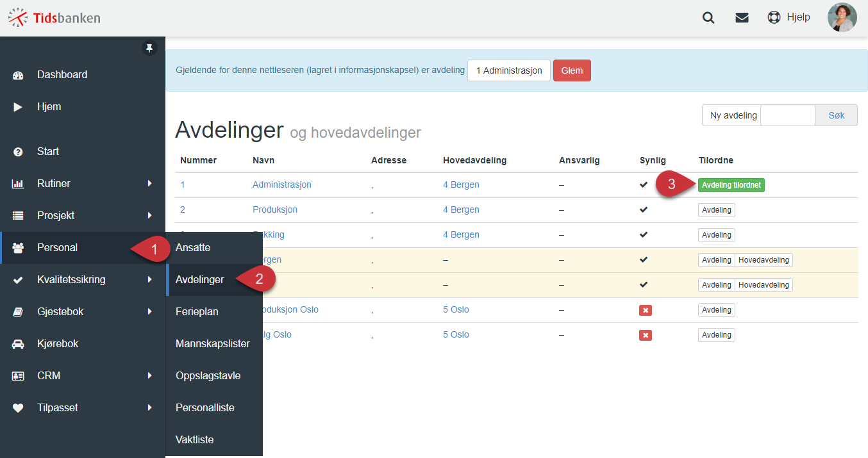Click the Gjestebok book icon
This screenshot has height=458, width=868.
[x=18, y=312]
